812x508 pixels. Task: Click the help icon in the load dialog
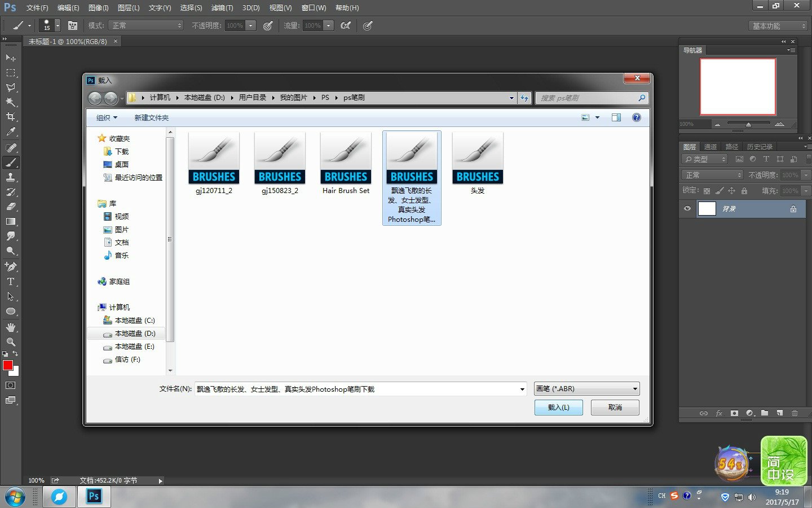(x=636, y=117)
